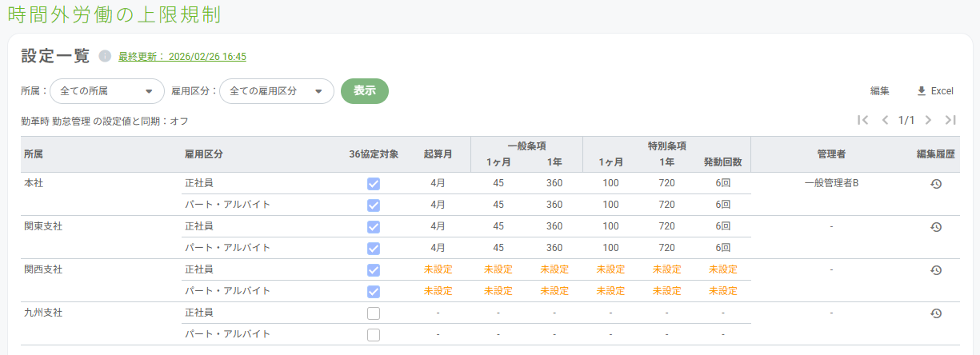Click the 発動回数 column header
This screenshot has width=980, height=355.
(x=722, y=162)
